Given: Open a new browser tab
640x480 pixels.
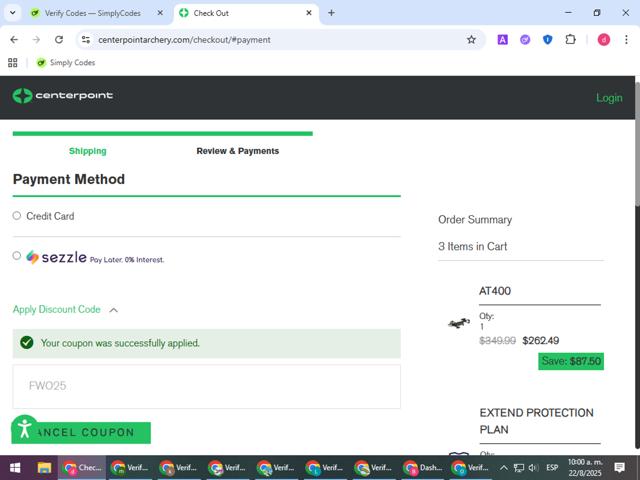Looking at the screenshot, I should 331,13.
